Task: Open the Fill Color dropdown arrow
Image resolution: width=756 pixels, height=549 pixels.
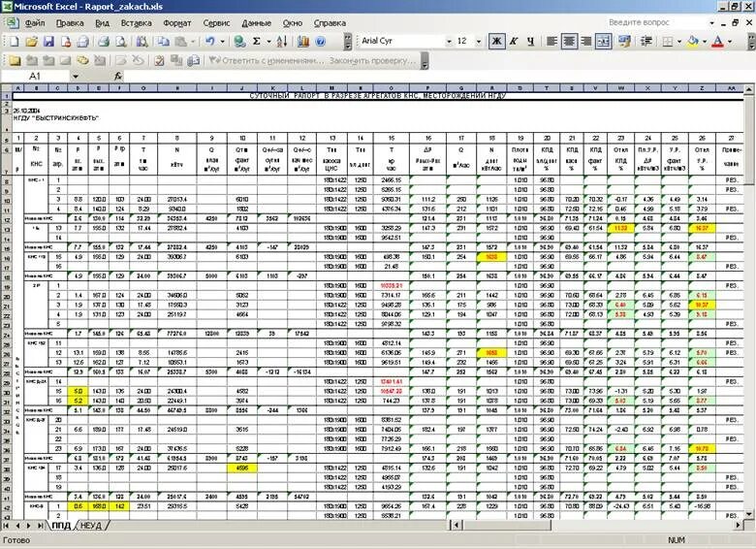Action: (705, 42)
